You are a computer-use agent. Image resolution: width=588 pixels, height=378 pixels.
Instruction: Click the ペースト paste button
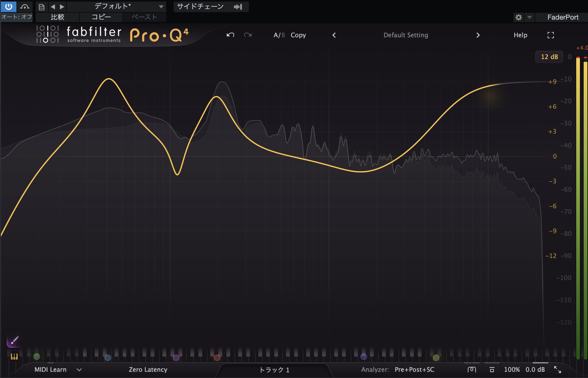(x=144, y=17)
